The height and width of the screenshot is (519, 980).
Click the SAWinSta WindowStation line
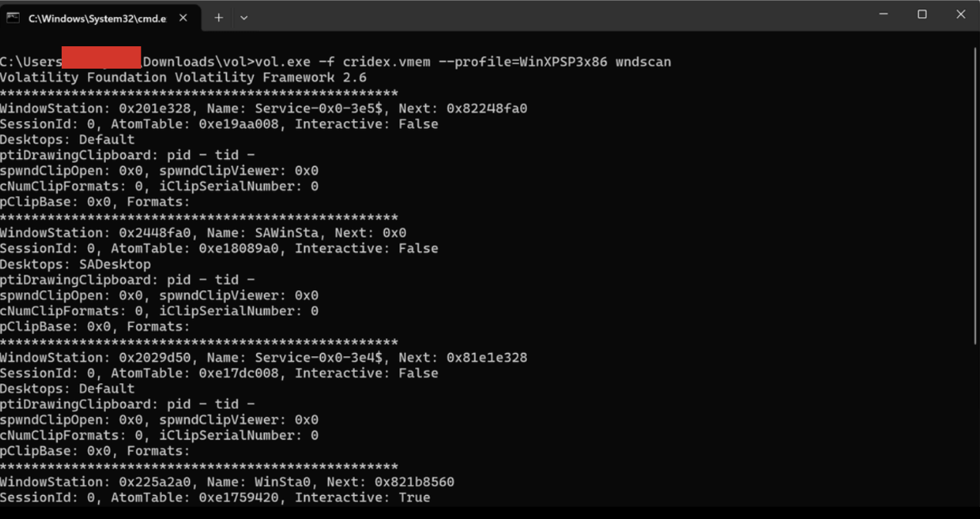pos(203,233)
